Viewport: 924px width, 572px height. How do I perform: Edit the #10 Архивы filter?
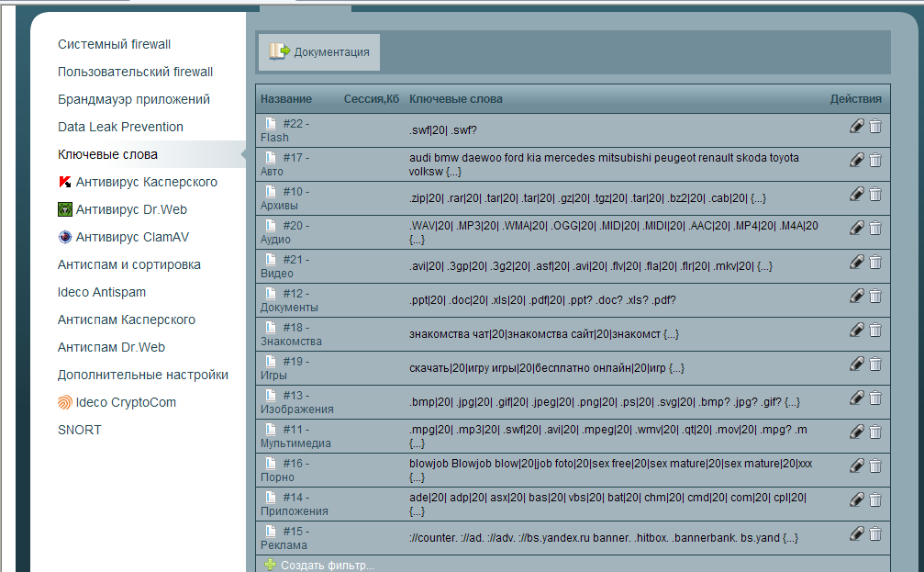tap(857, 194)
